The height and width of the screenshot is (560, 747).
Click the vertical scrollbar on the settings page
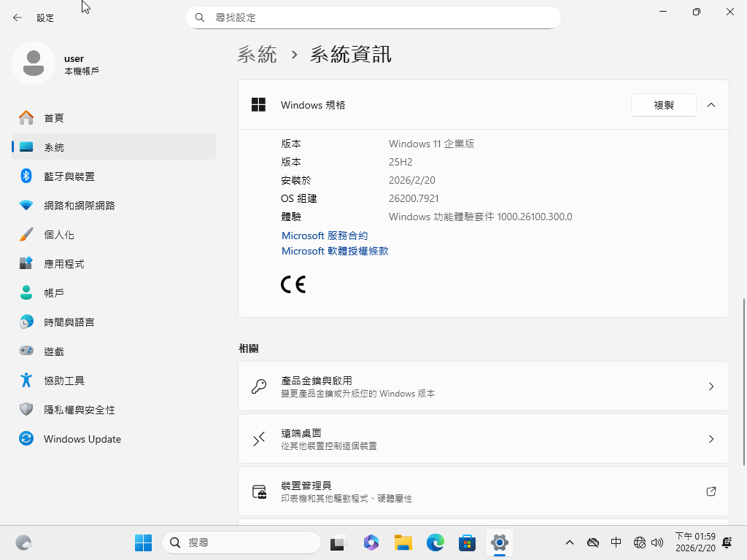coord(743,381)
